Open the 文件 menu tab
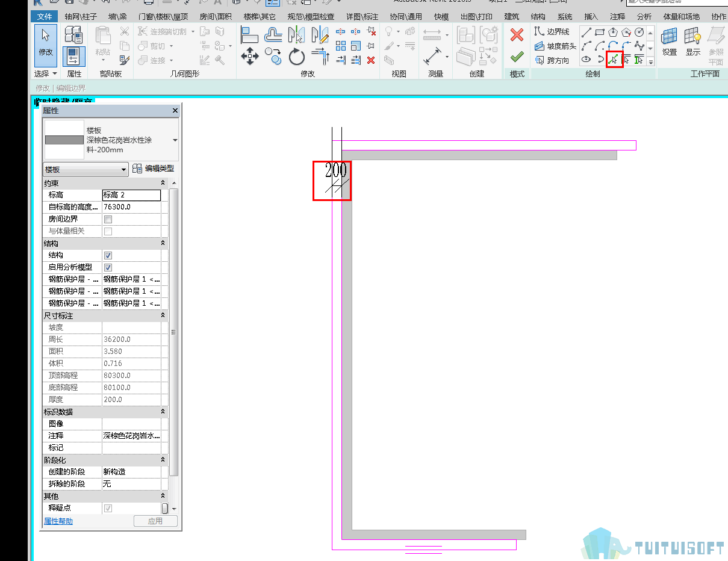This screenshot has height=561, width=728. tap(45, 16)
